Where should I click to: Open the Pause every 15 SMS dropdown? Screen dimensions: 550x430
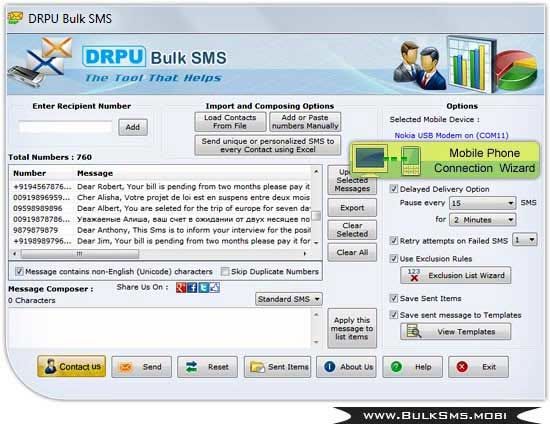483,203
